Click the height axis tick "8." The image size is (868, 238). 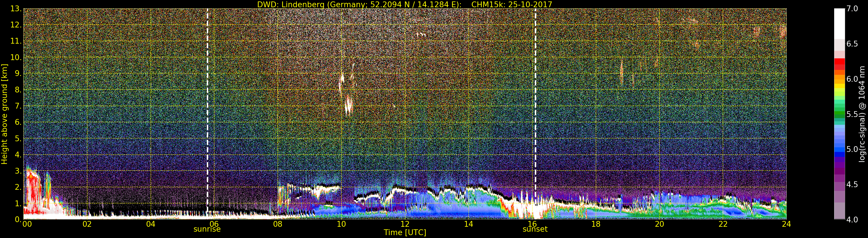coord(18,90)
